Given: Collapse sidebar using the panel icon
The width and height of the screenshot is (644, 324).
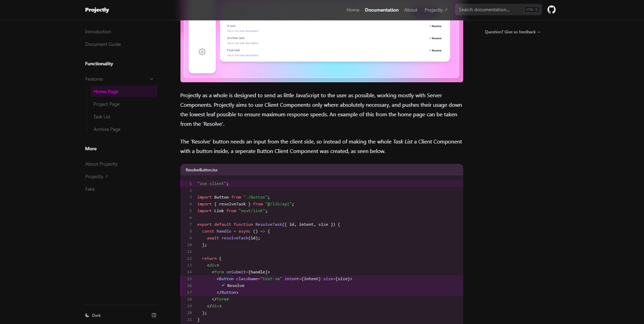Looking at the screenshot, I should click(x=154, y=315).
